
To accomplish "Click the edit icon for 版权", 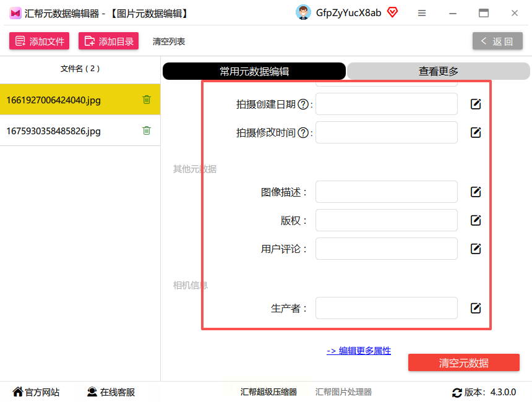I will tap(476, 220).
